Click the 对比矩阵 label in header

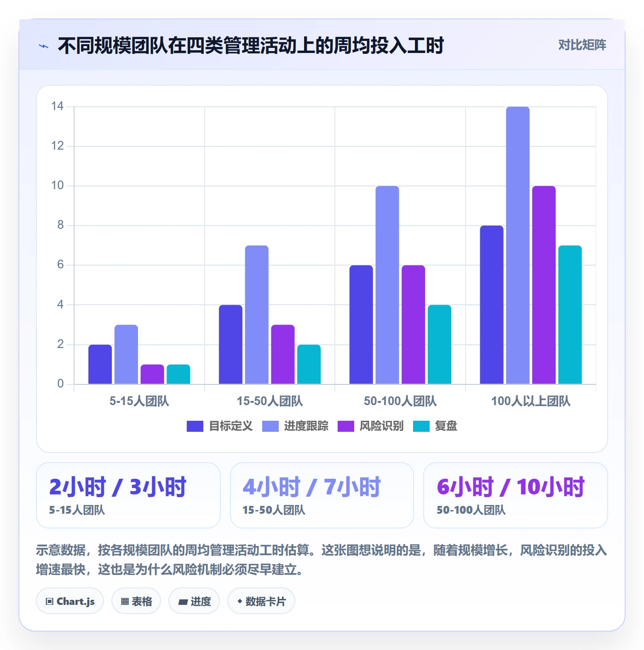pyautogui.click(x=582, y=45)
